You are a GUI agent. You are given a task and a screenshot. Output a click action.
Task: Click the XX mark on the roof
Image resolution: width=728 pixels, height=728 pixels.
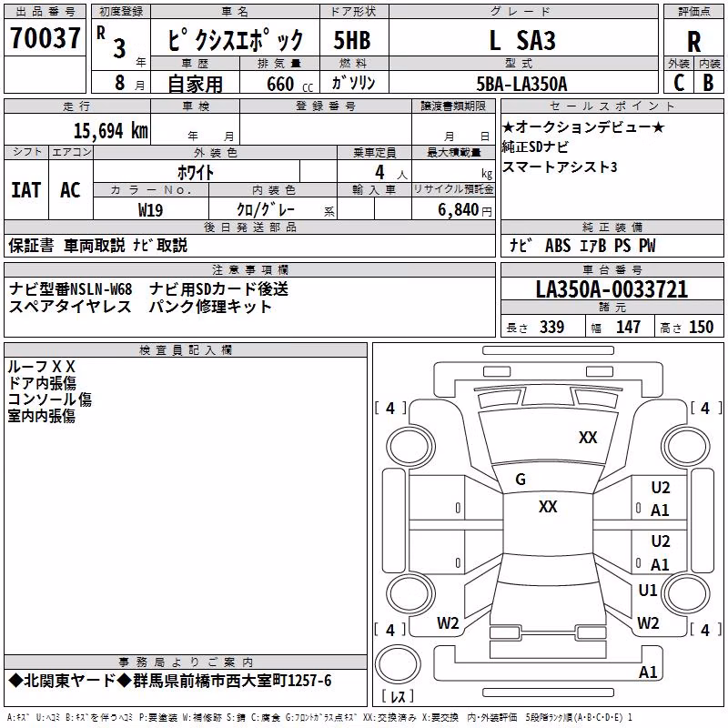548,507
